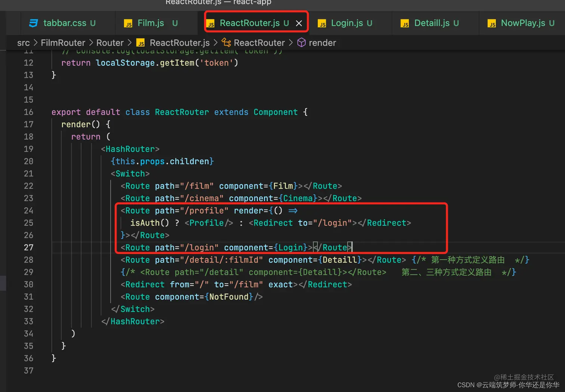Screen dimensions: 565x392
Task: Open the Router breadcrumb folder
Action: click(x=110, y=43)
